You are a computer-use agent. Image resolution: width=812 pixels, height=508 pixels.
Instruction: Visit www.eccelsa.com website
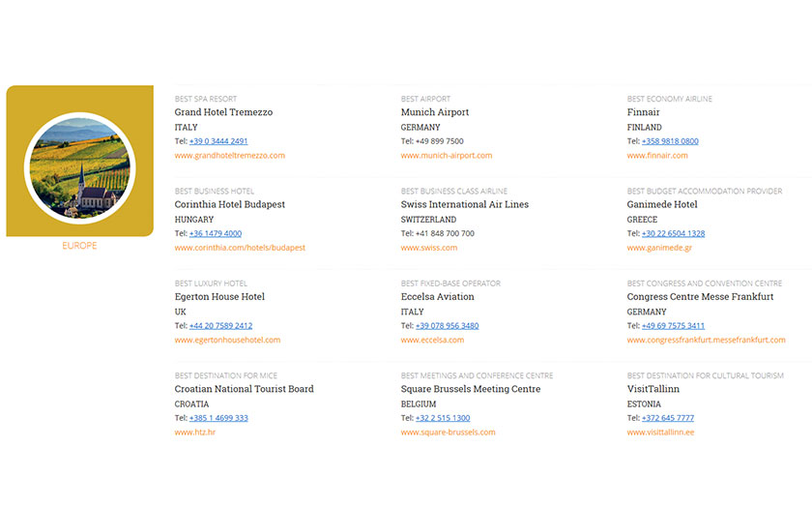coord(432,340)
